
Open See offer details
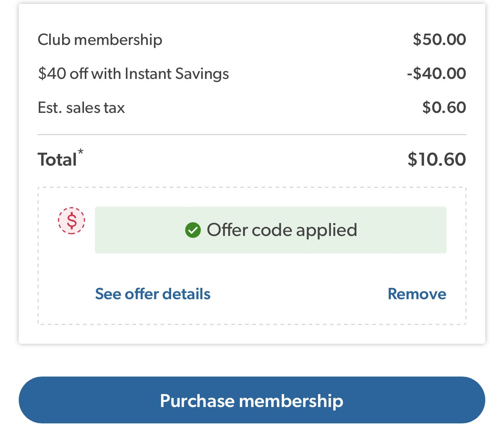pos(153,294)
